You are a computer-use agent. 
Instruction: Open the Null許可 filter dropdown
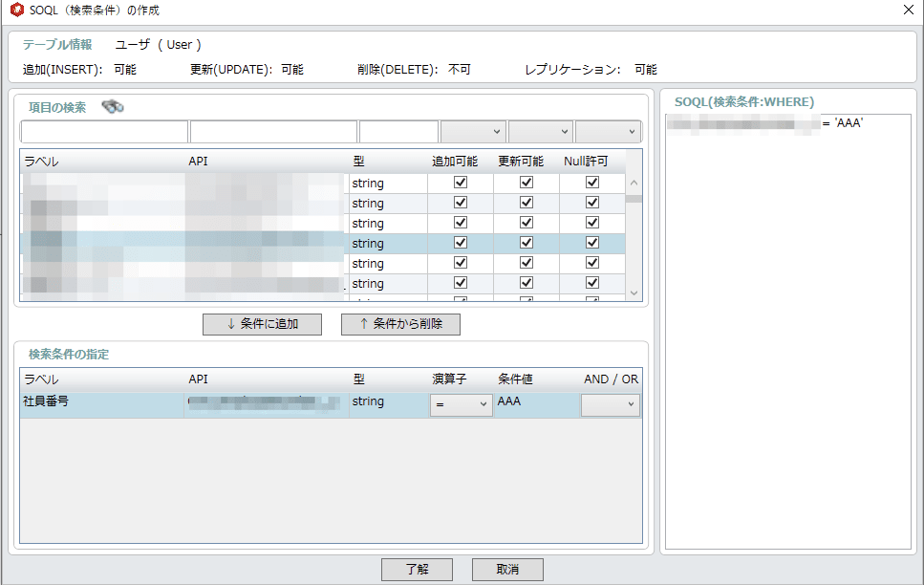coord(608,132)
